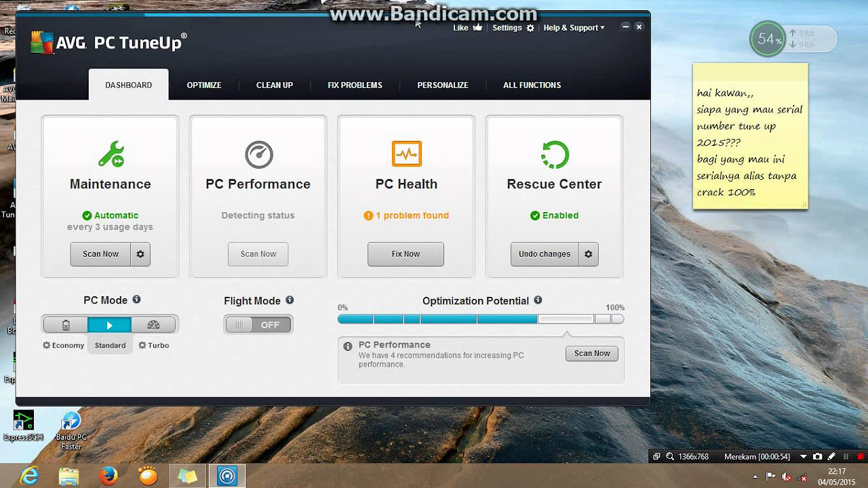
Task: Select Standard PC mode play button
Action: 109,325
